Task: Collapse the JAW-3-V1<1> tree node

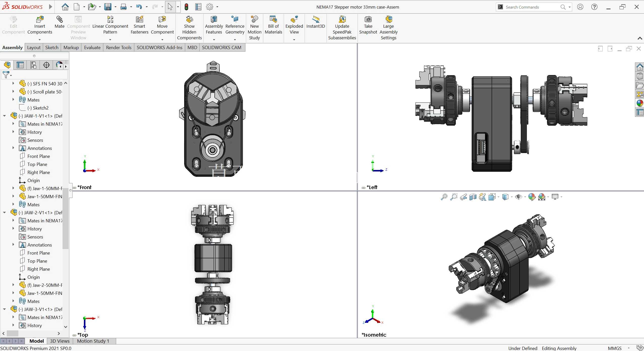Action: click(x=5, y=309)
